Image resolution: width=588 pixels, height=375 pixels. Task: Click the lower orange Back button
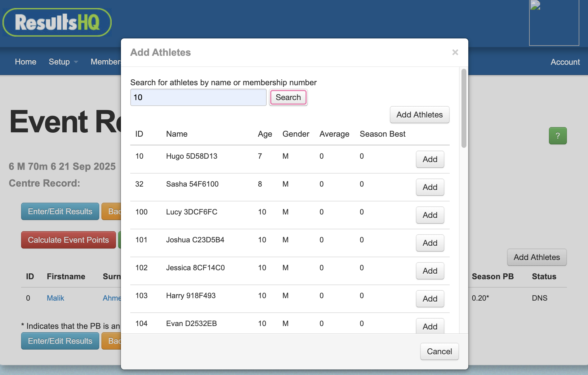coord(111,341)
